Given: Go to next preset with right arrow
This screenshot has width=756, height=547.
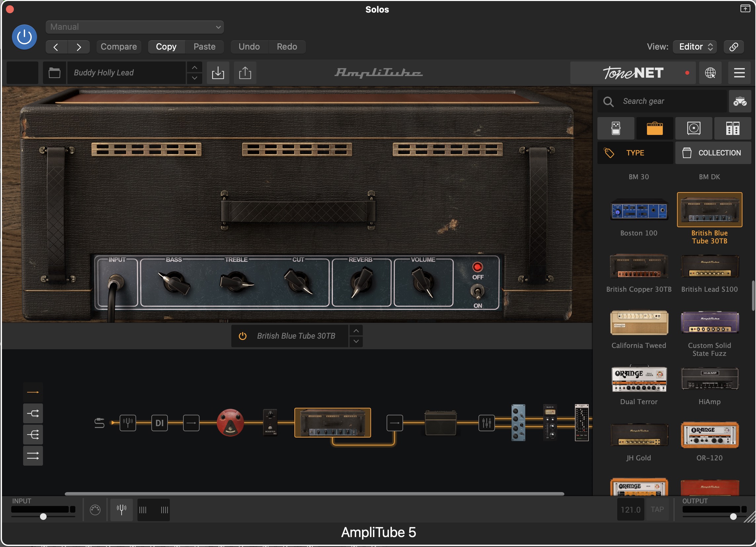Looking at the screenshot, I should point(79,47).
